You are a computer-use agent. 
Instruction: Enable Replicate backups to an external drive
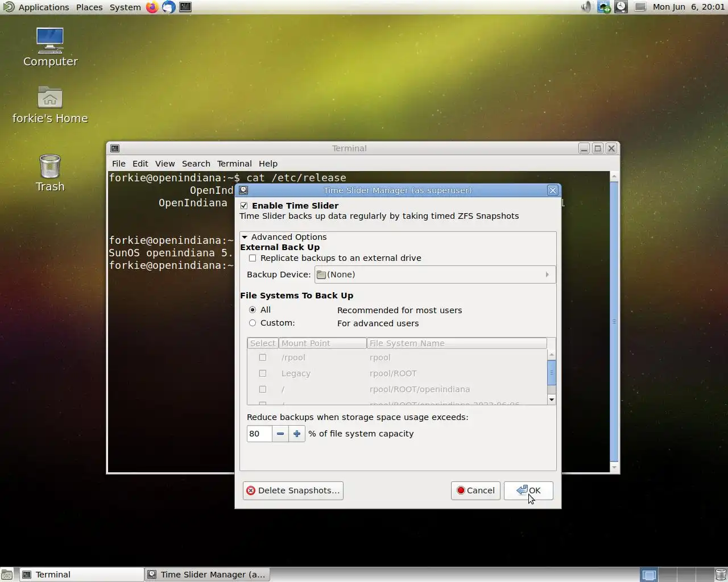[x=253, y=258]
